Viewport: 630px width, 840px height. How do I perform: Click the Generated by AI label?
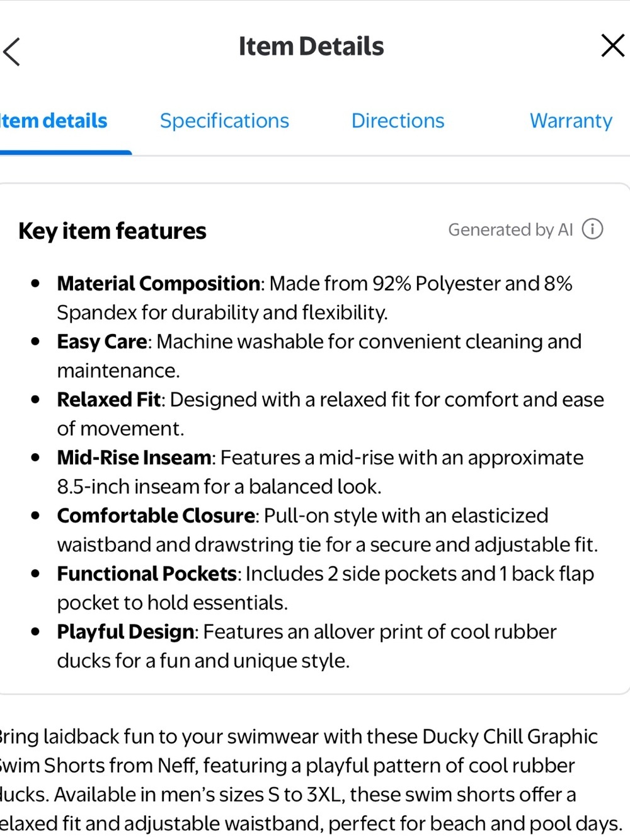(x=510, y=229)
